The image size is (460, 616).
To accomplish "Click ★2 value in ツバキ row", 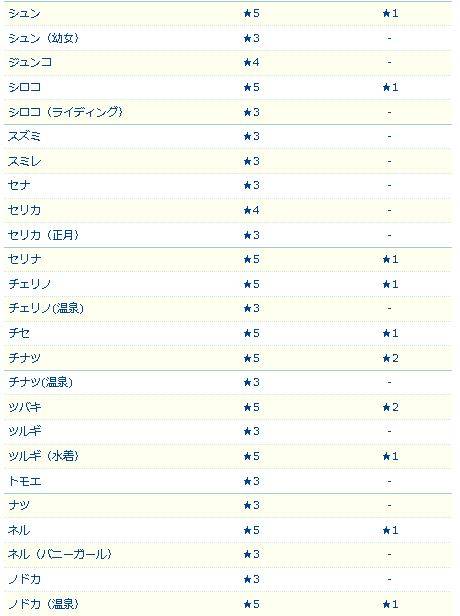I will point(390,407).
